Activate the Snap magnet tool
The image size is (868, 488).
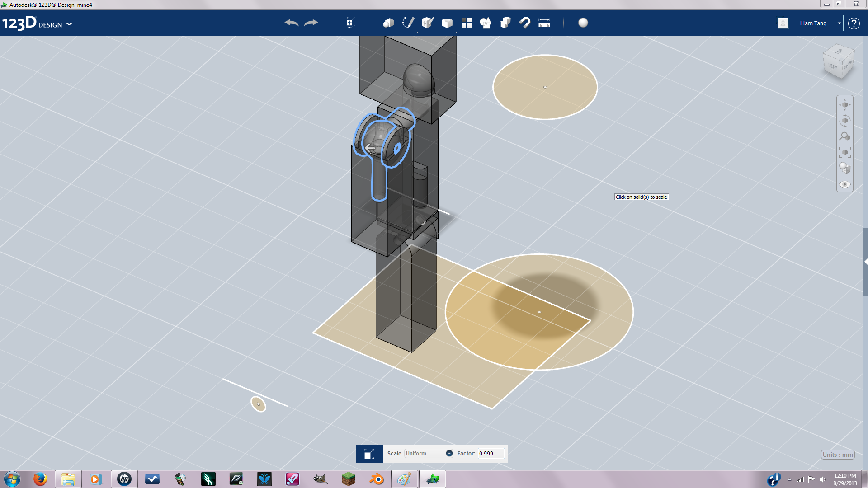coord(525,23)
